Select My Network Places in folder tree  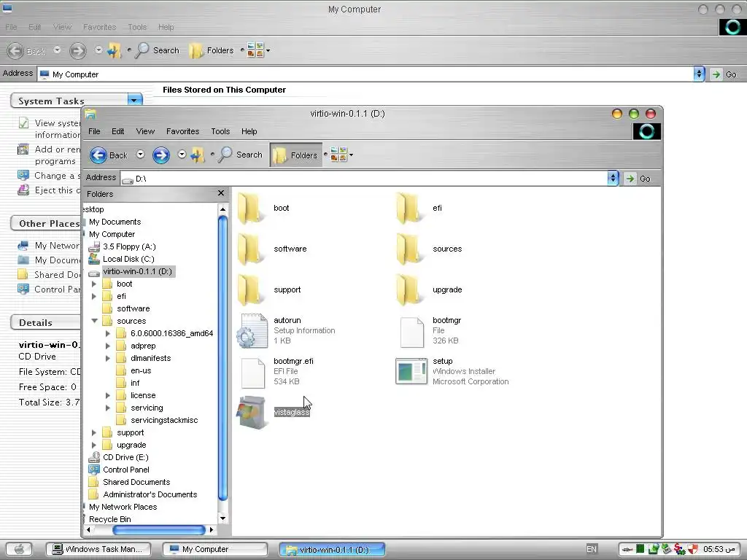click(x=123, y=507)
